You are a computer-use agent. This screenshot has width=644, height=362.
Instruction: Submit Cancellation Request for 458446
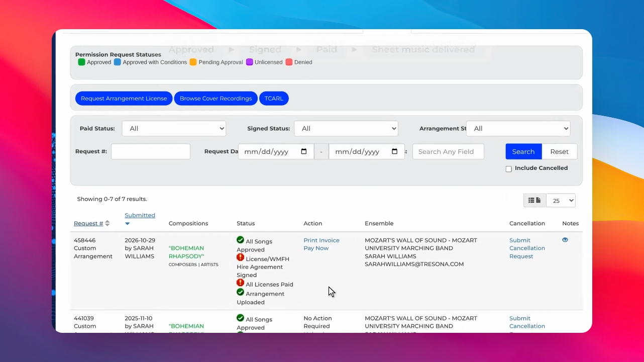[x=527, y=248]
